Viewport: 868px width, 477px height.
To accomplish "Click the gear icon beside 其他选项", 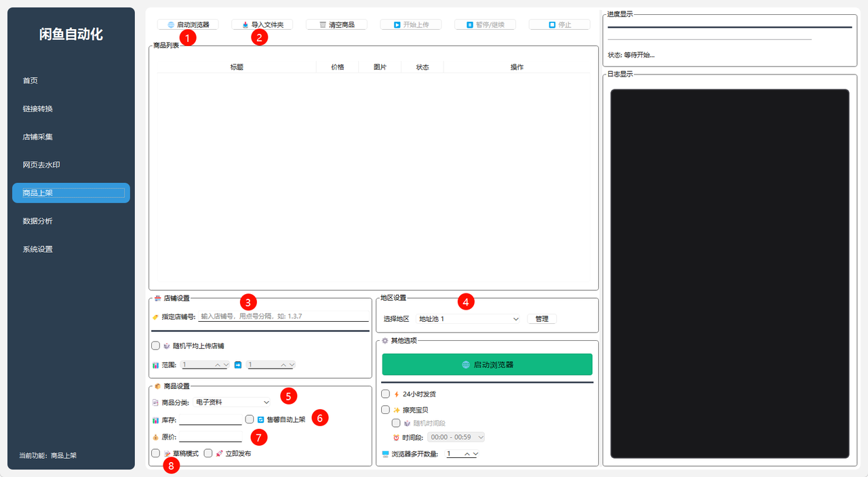I will 385,340.
